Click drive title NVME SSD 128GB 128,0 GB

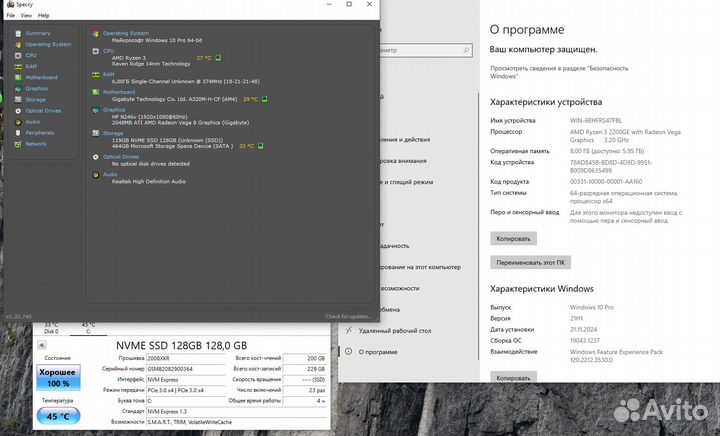coord(181,346)
